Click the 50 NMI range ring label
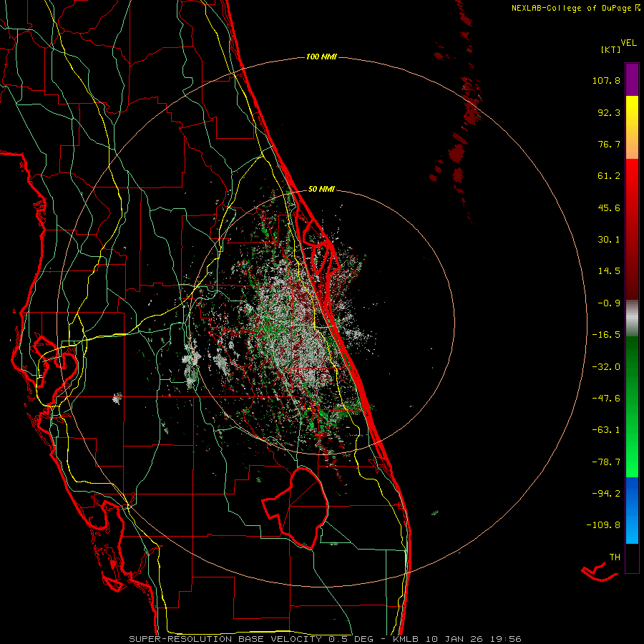The height and width of the screenshot is (644, 644). pyautogui.click(x=321, y=190)
